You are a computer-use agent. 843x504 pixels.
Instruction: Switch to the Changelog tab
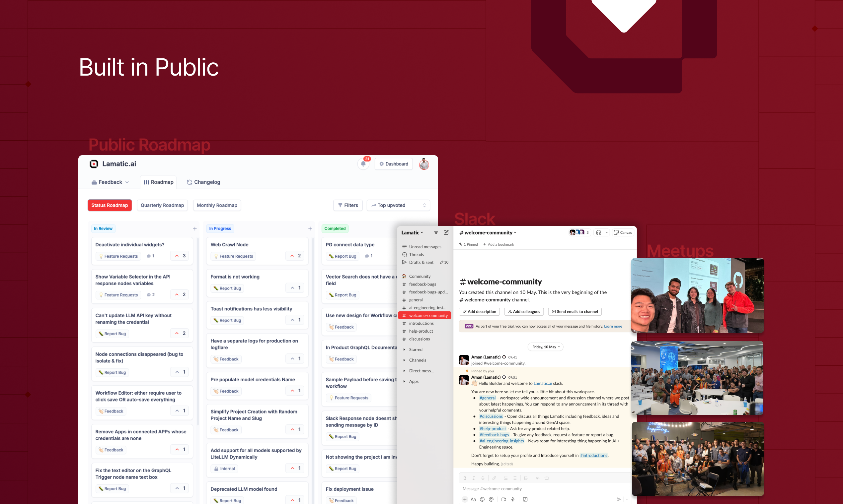click(x=203, y=182)
